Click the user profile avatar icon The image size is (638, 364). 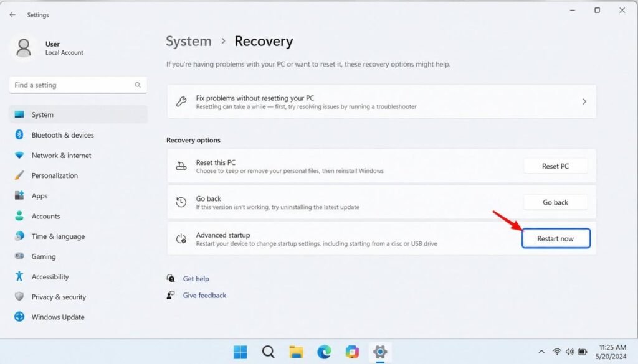(x=24, y=48)
